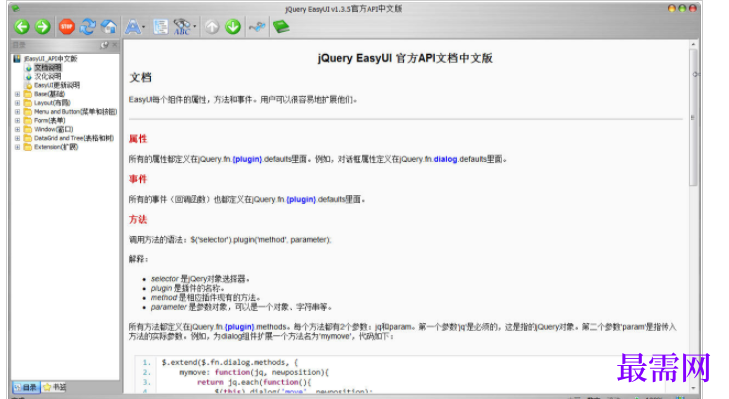729x399 pixels.
Task: Select the Base(基础) folder label
Action: (49, 94)
